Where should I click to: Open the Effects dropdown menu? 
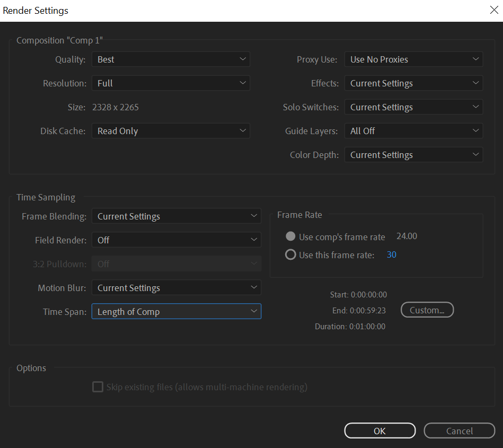click(413, 83)
